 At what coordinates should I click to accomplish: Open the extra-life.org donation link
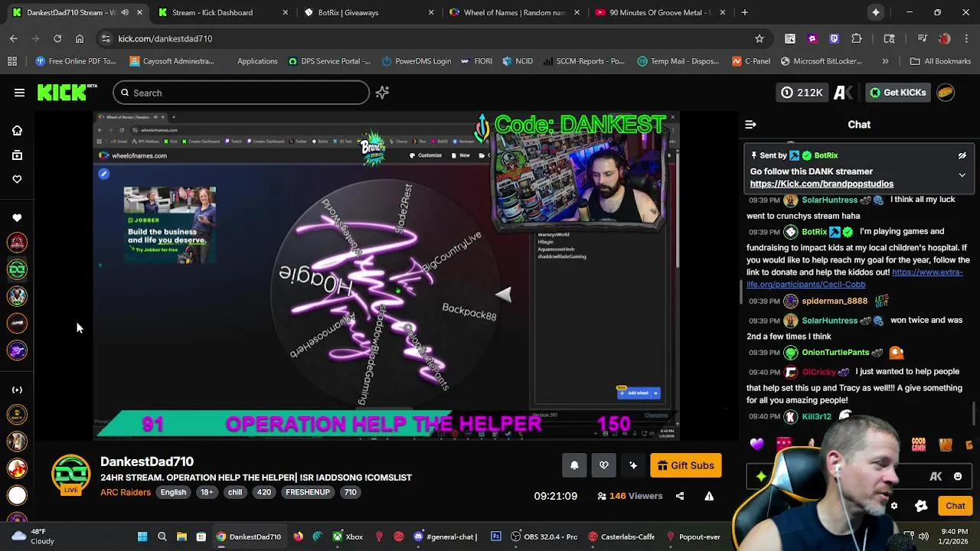click(854, 278)
